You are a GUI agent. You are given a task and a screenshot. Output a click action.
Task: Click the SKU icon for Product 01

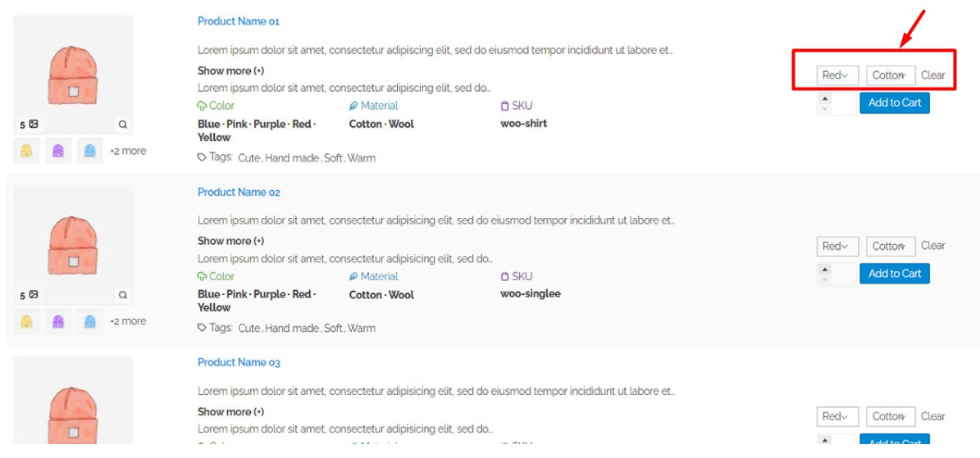pyautogui.click(x=504, y=106)
